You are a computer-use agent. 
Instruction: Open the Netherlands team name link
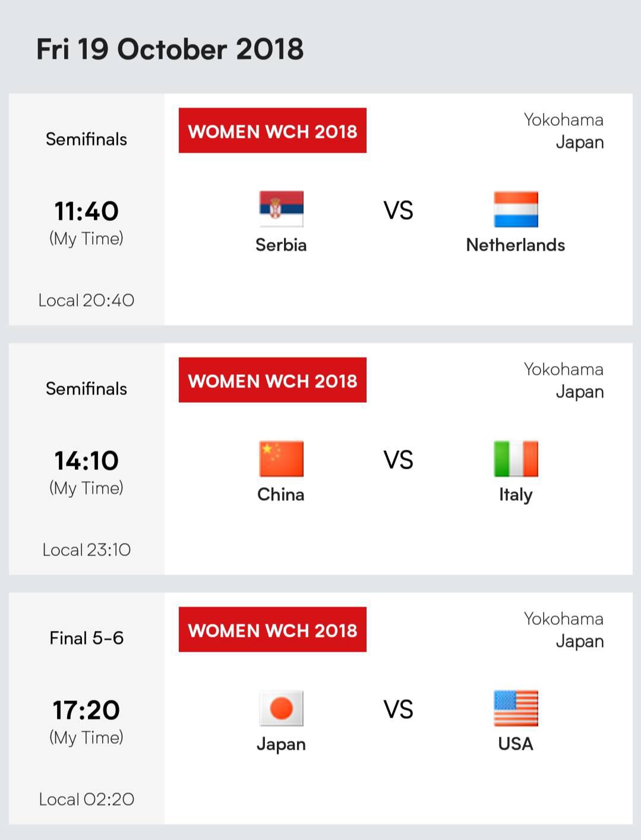click(x=516, y=245)
